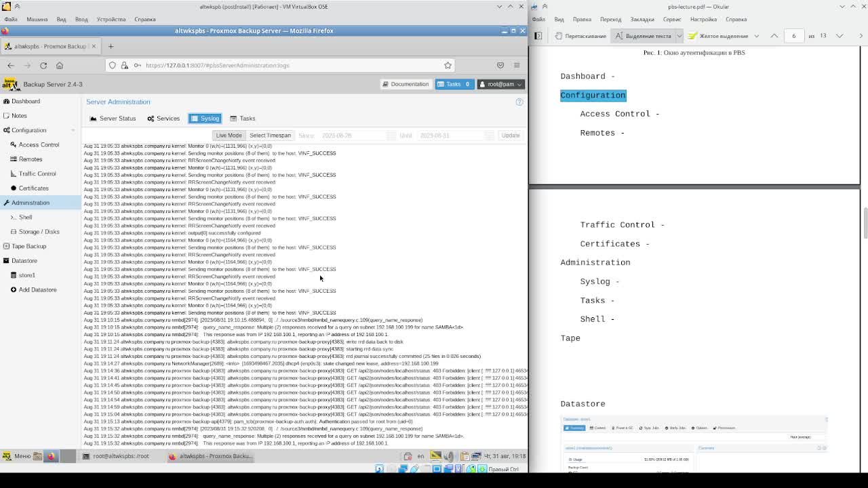
Task: Open the root@pam user menu
Action: 500,84
